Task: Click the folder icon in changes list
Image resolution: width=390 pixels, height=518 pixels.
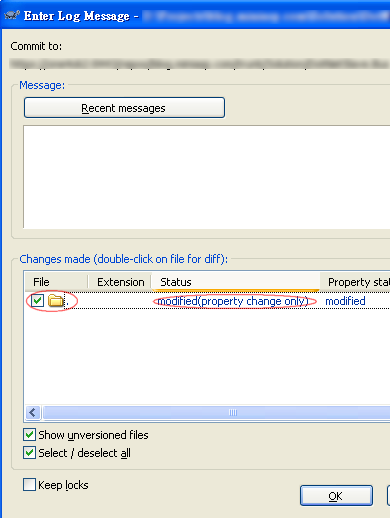Action: (x=56, y=301)
